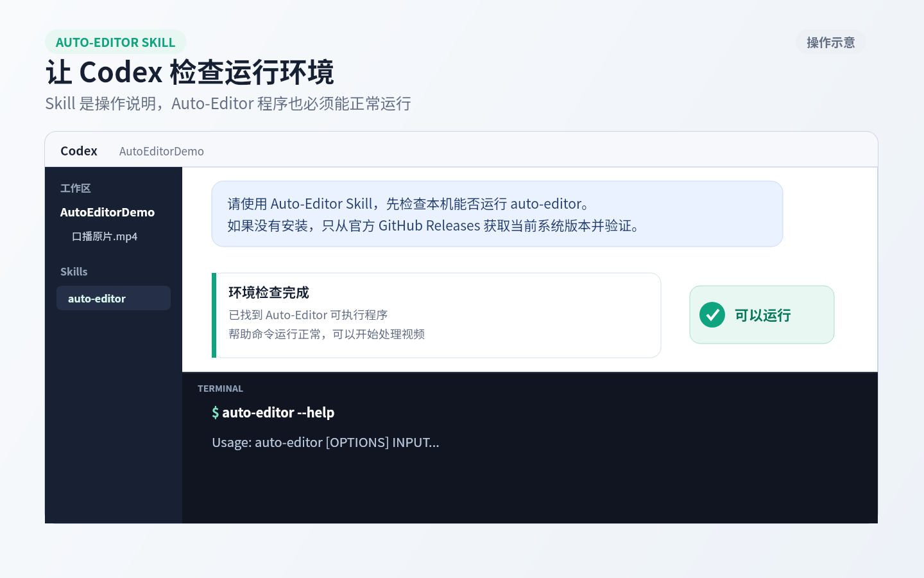Open the AutoEditorDemo workspace folder
Image resolution: width=924 pixels, height=578 pixels.
tap(107, 212)
